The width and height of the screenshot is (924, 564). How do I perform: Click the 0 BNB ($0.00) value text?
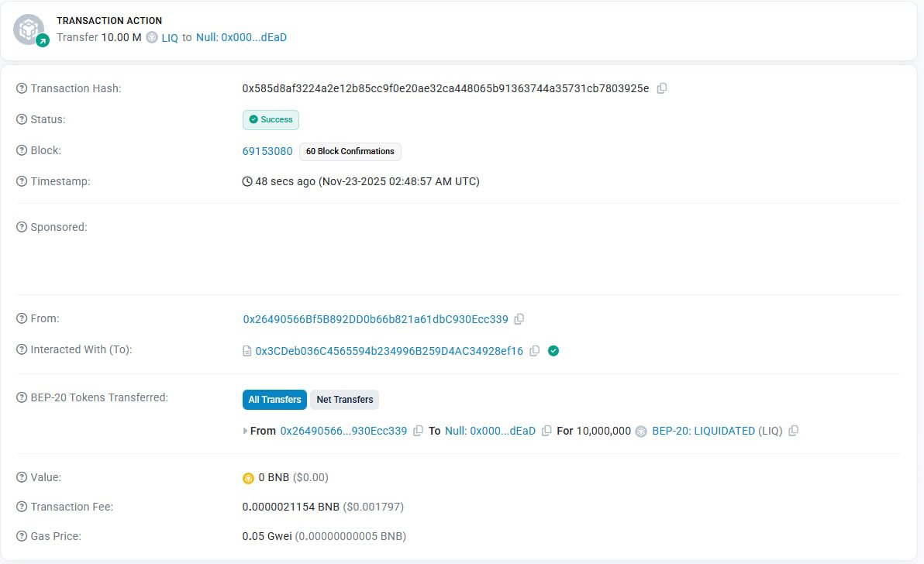tap(294, 477)
